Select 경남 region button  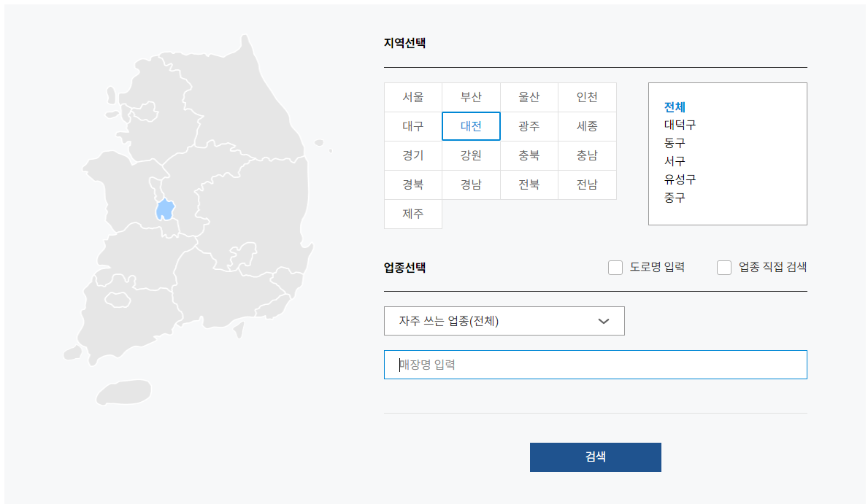(471, 185)
